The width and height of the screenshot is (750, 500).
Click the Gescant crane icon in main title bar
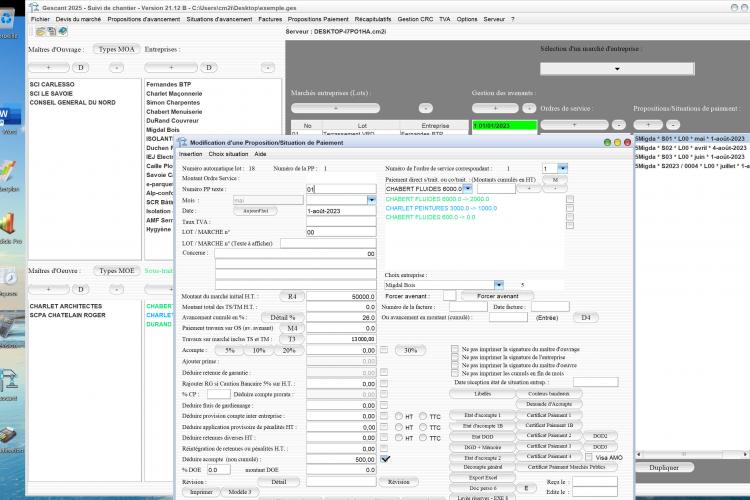34,8
